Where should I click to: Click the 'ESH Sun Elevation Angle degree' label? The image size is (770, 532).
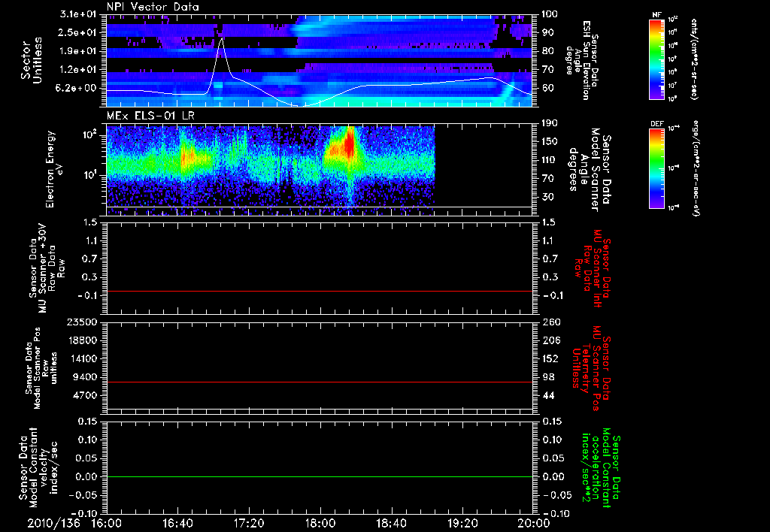582,60
